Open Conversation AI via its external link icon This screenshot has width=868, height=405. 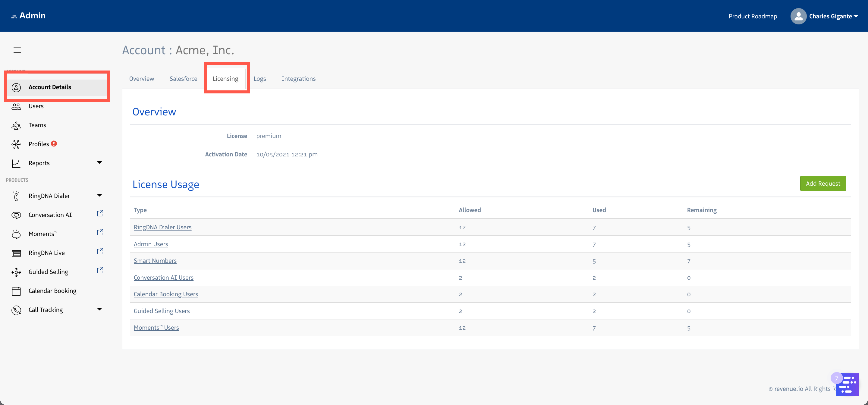click(100, 213)
